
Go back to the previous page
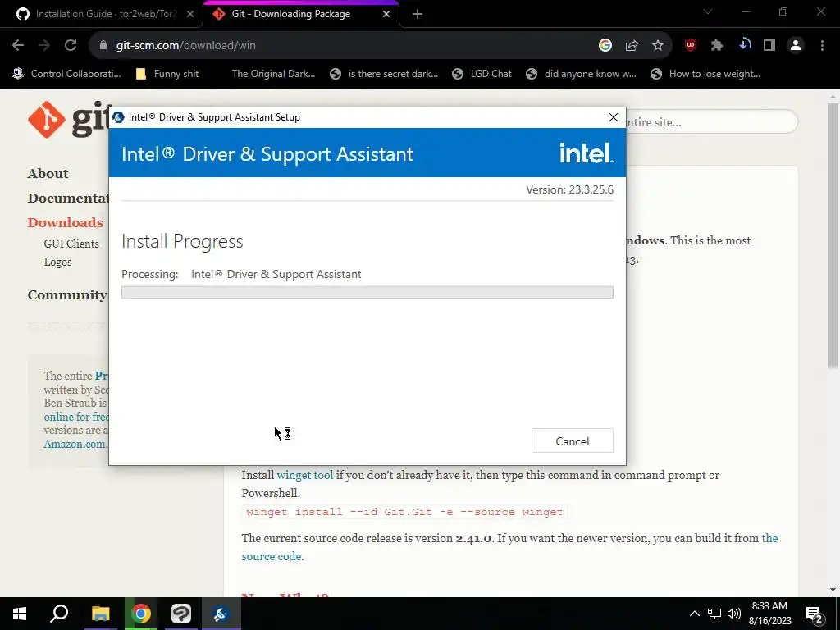coord(18,46)
